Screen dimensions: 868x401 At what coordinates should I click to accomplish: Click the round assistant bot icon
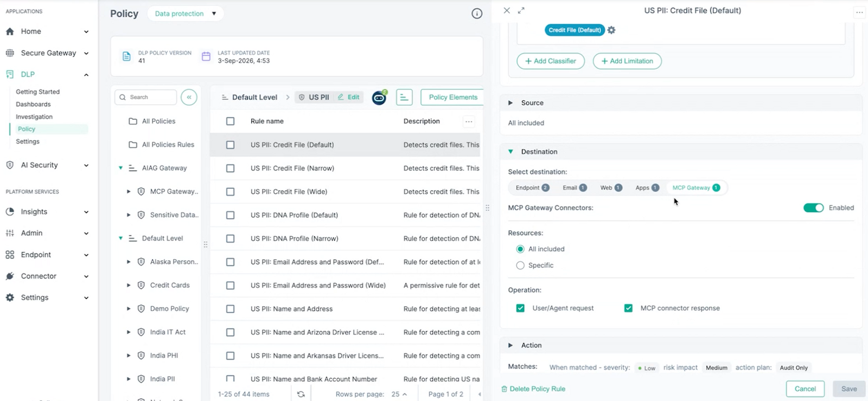379,98
